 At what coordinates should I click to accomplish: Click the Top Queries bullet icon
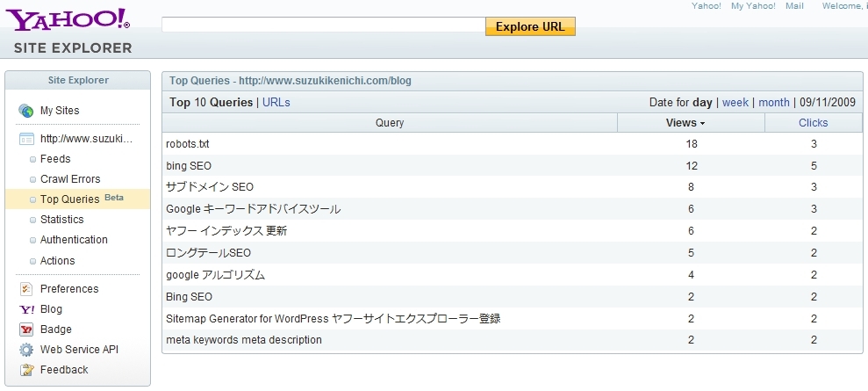click(x=33, y=200)
